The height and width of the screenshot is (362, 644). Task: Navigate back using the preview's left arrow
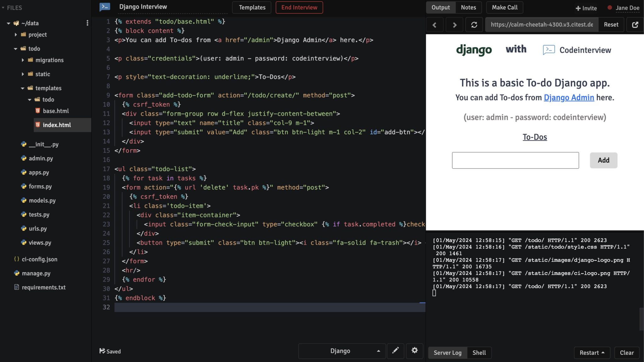(435, 24)
